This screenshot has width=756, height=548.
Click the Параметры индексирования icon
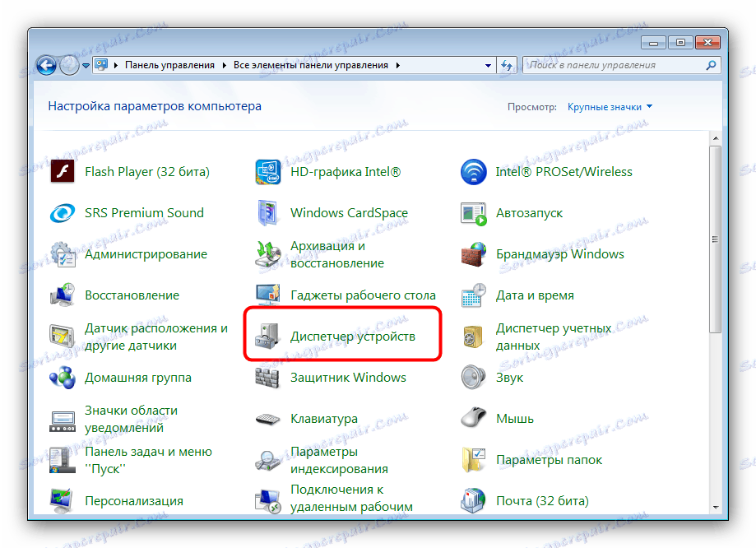click(267, 460)
